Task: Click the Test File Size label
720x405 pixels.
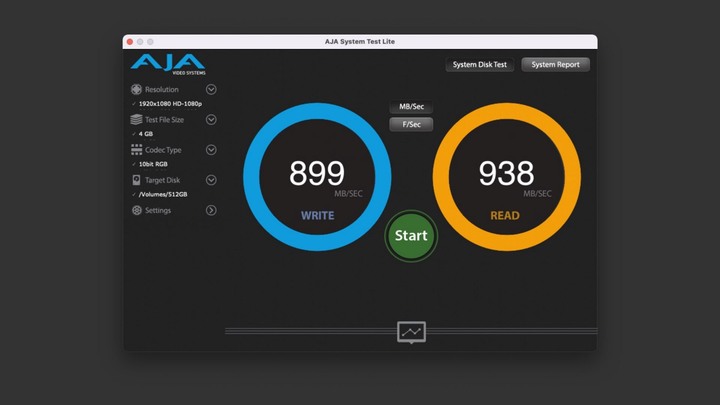Action: point(164,120)
